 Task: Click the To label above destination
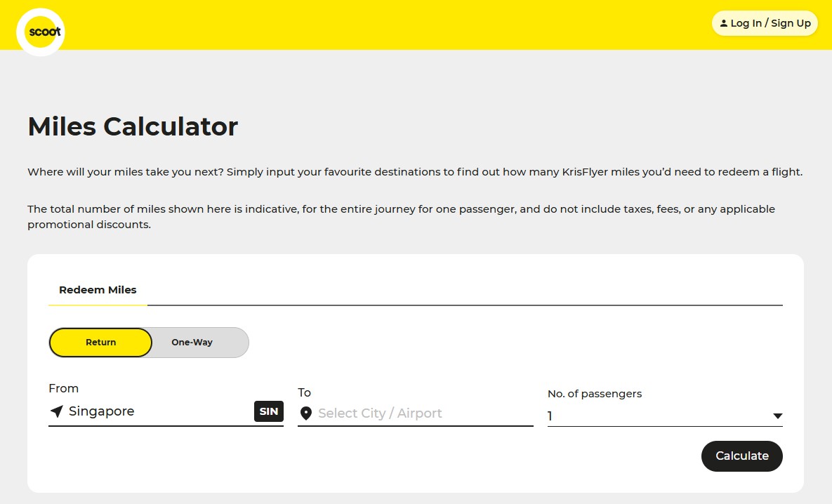[304, 392]
